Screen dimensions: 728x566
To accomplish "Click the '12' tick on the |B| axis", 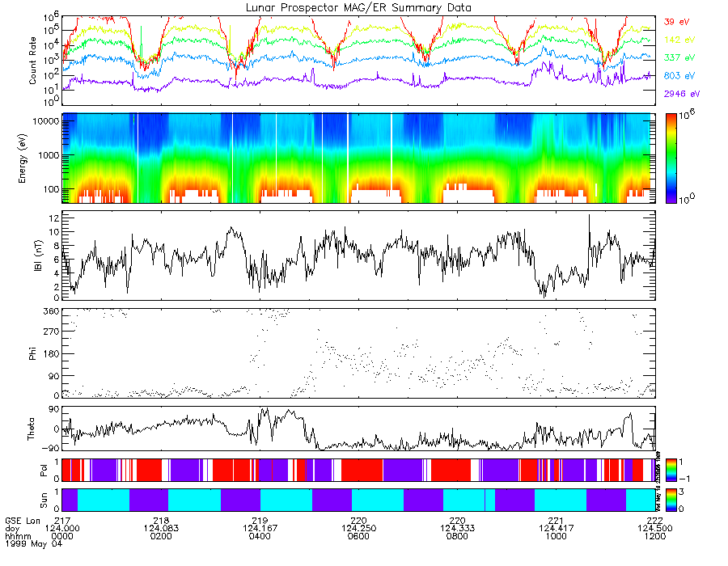I will pos(54,218).
